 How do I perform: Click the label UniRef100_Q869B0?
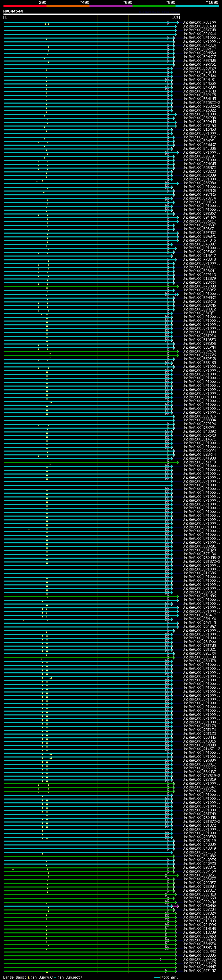pos(199,183)
